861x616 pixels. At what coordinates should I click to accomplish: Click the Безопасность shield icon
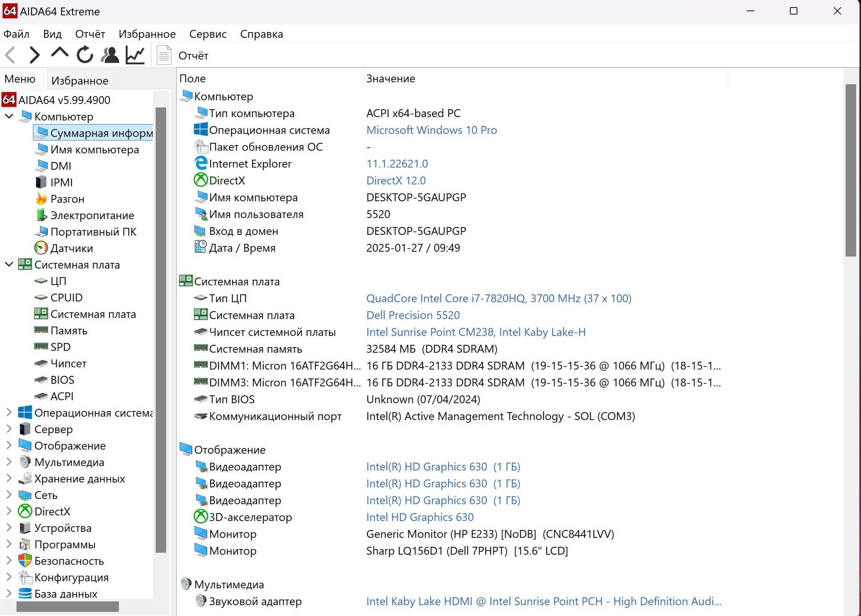pos(25,560)
